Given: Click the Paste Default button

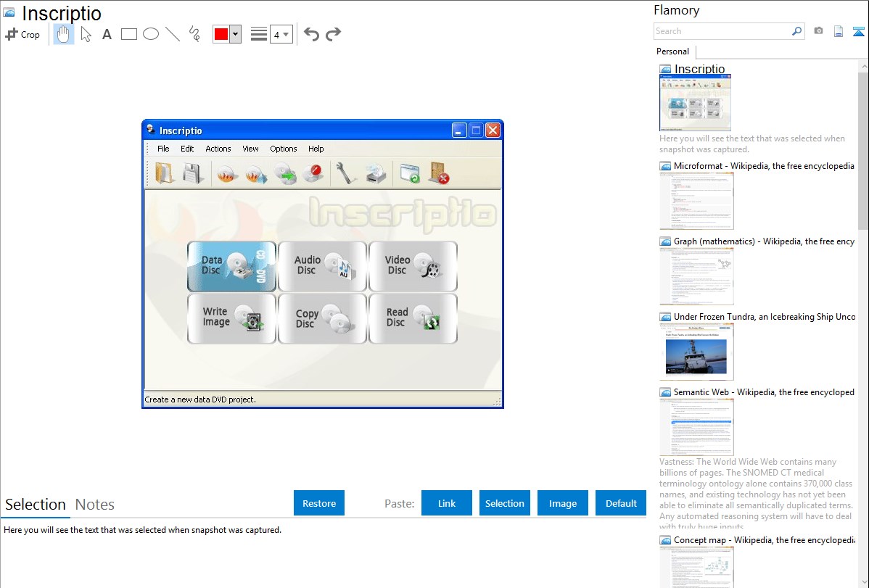Looking at the screenshot, I should (621, 503).
